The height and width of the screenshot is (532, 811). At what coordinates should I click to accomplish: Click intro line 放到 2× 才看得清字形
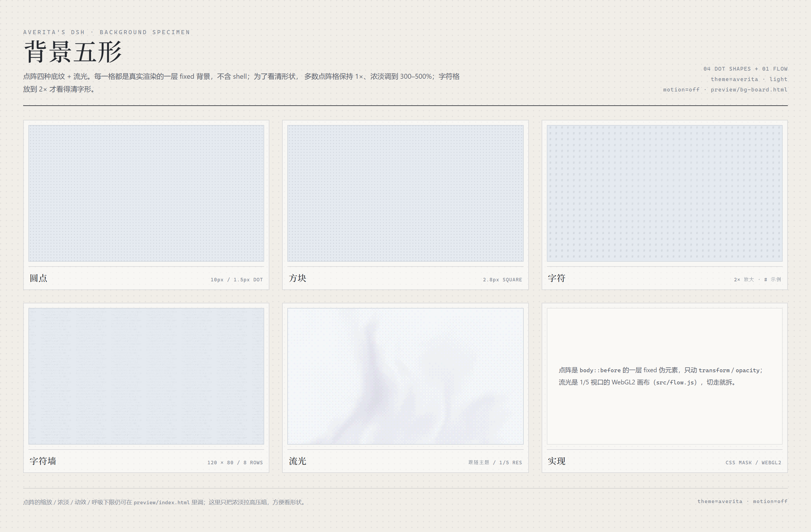[59, 89]
